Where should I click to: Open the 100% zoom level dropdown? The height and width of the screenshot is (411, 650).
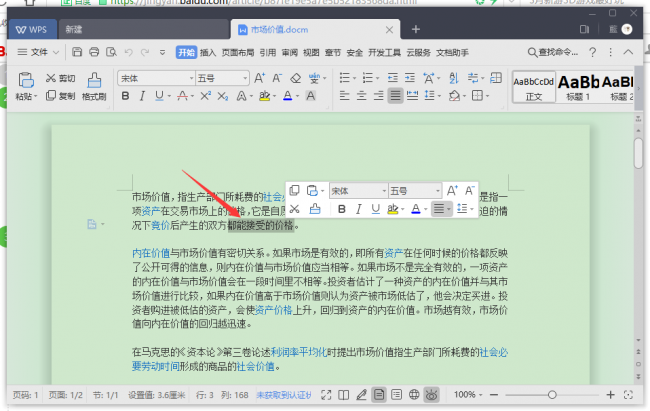click(x=468, y=395)
